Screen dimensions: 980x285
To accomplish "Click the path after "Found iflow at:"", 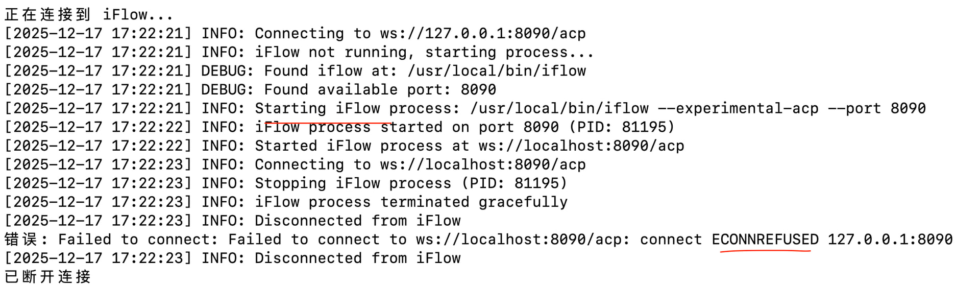I will (x=496, y=71).
